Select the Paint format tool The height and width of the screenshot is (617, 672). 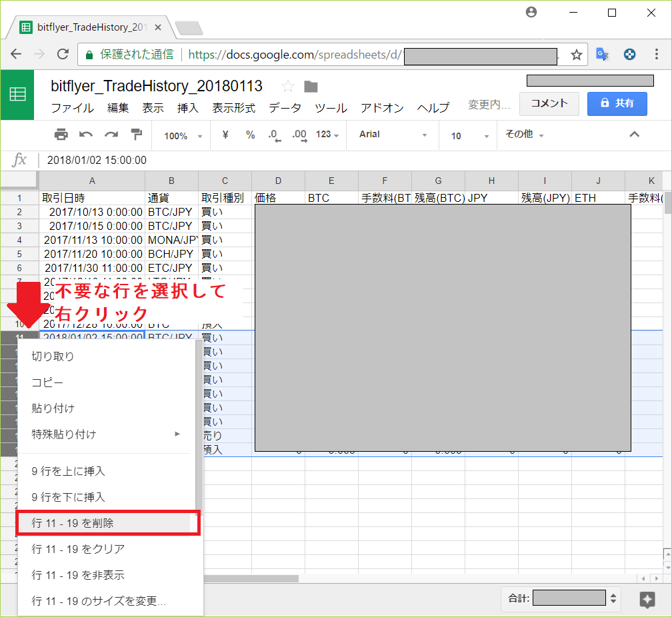click(x=135, y=135)
